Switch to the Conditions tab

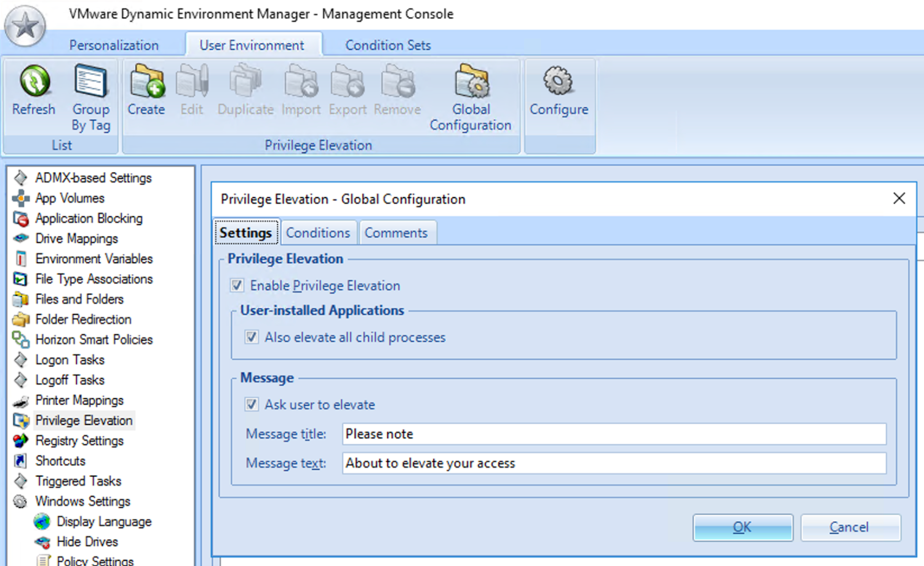point(317,233)
